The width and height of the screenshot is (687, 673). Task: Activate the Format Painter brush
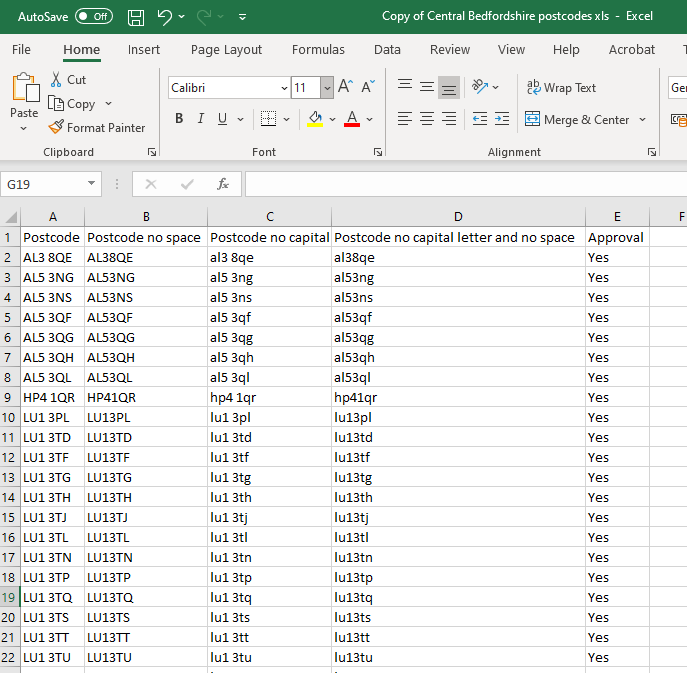point(97,128)
